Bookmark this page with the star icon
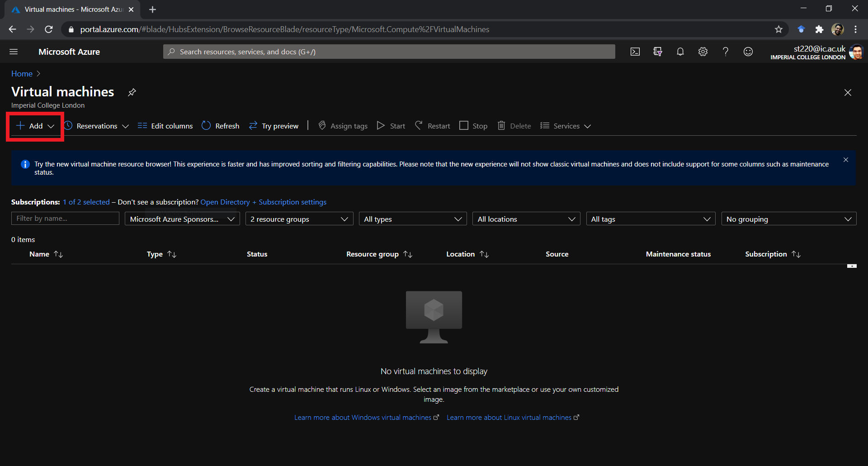868x466 pixels. [778, 29]
